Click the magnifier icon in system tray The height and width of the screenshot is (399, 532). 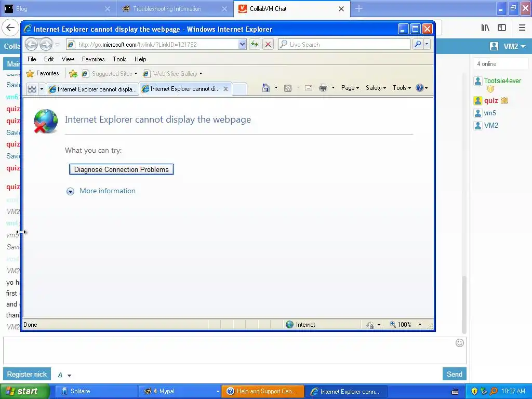point(494,391)
